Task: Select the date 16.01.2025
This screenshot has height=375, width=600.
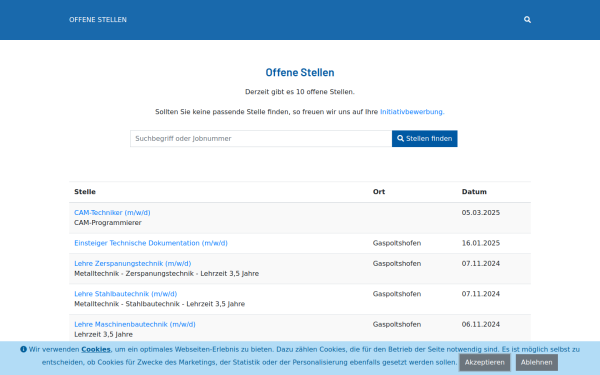Action: 481,243
